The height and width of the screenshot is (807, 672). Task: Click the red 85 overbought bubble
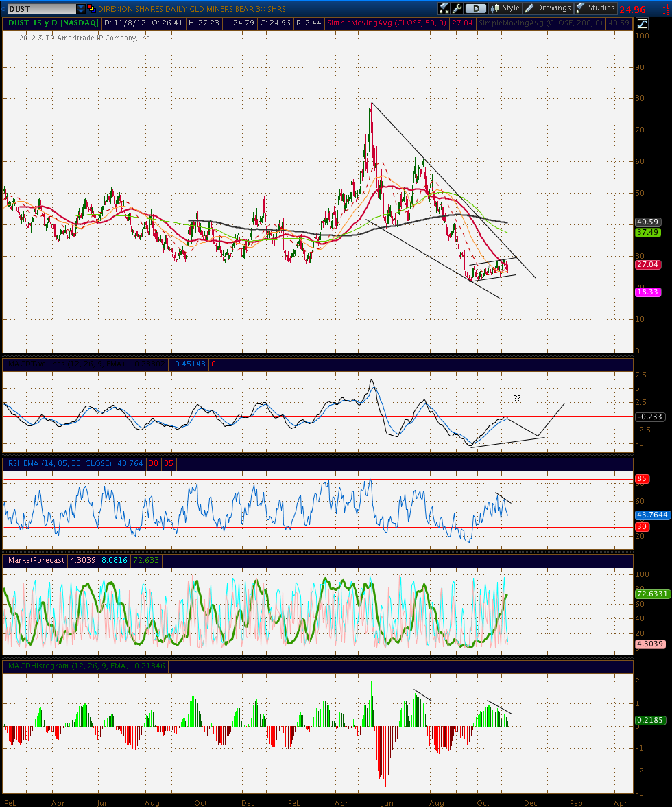[x=641, y=479]
